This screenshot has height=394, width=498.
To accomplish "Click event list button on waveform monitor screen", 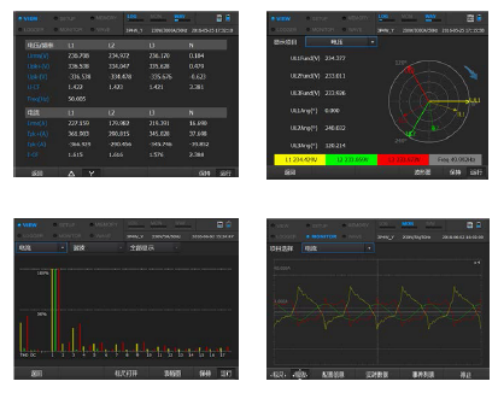I will [423, 375].
